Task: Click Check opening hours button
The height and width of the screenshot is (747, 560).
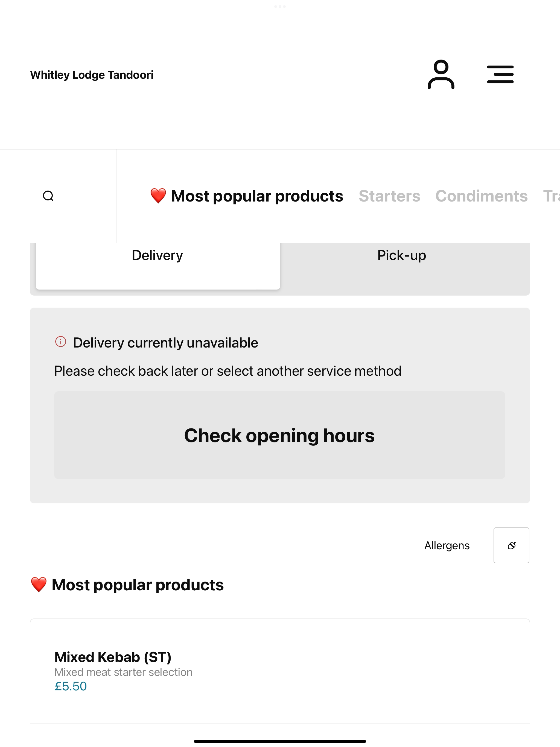Action: tap(280, 435)
